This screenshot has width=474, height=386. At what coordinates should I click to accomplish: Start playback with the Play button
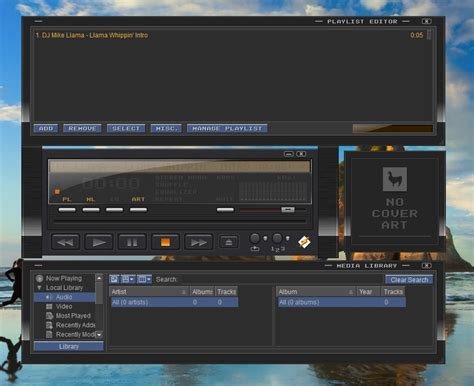[99, 242]
